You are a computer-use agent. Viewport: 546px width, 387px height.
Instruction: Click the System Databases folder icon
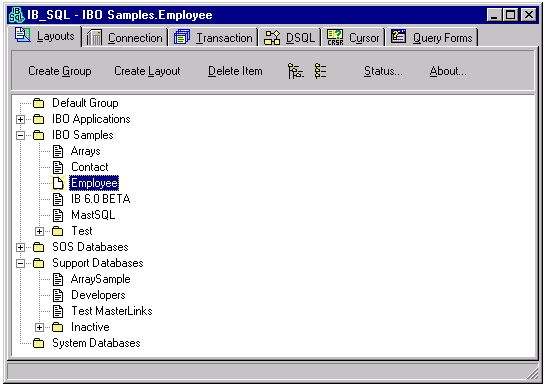click(38, 343)
